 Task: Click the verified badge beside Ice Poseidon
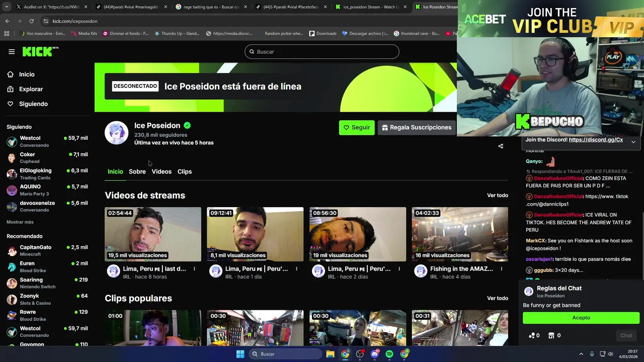(x=187, y=126)
